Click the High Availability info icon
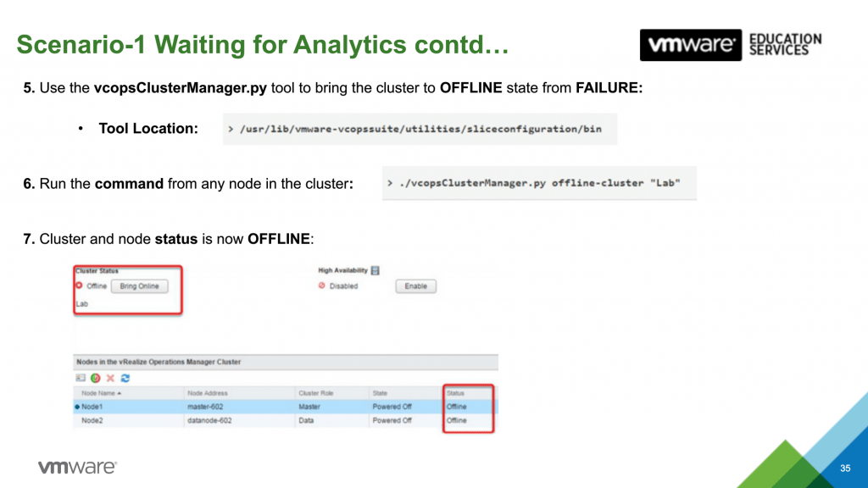 click(375, 271)
